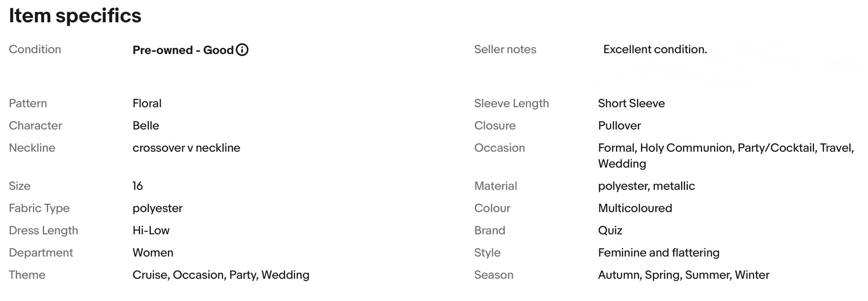
Task: Click the Belle character value
Action: pyautogui.click(x=145, y=125)
